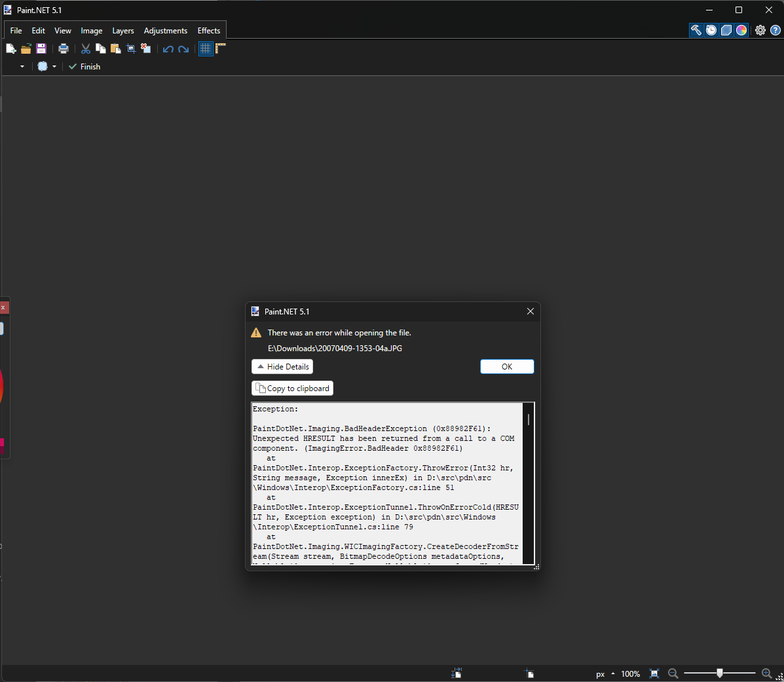Image resolution: width=784 pixels, height=682 pixels.
Task: Expand the selection shape dropdown arrow
Action: 54,67
